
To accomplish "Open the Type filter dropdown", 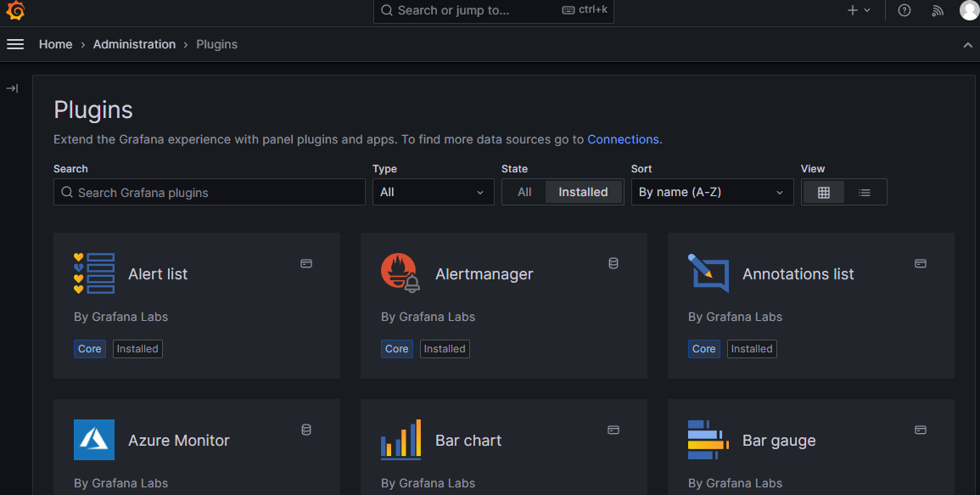I will pos(433,192).
